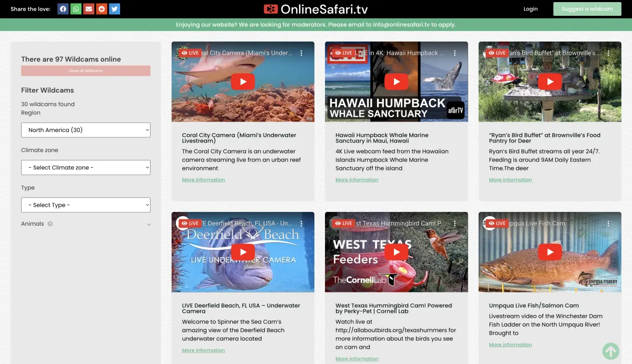Click West Texas Hummingbird Cam card title
This screenshot has width=632, height=364.
[x=393, y=308]
